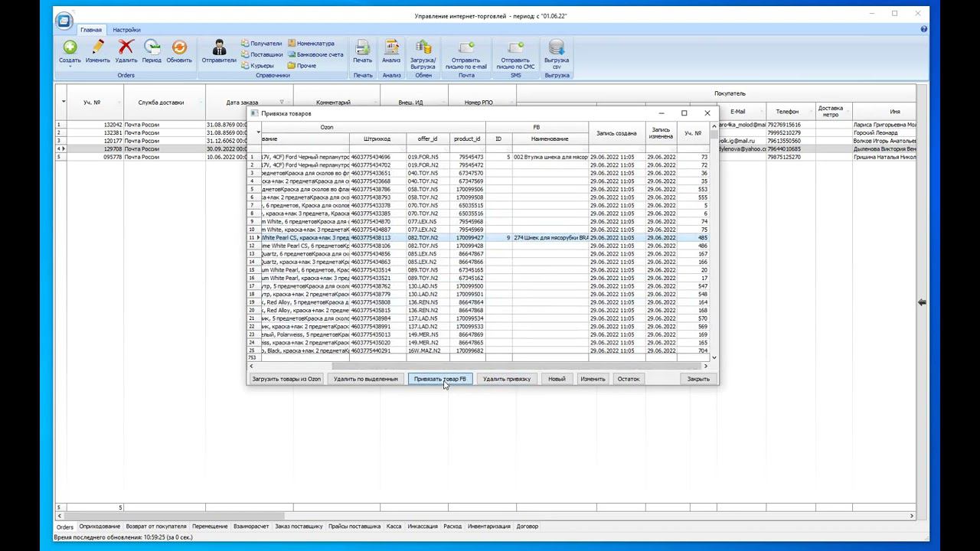Open the Прочие folder item
980x551 pixels.
[x=302, y=65]
